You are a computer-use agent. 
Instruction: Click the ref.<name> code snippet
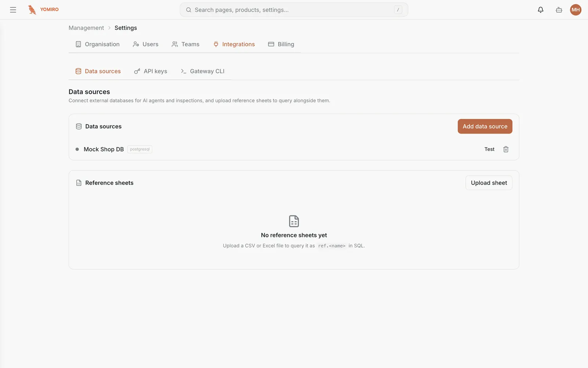(x=332, y=246)
